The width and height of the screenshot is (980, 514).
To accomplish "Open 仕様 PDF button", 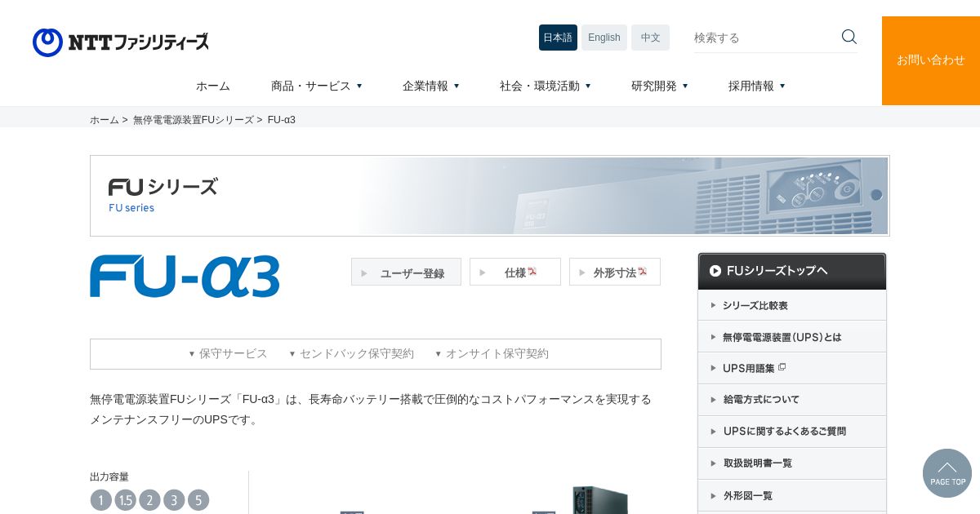I will click(515, 272).
